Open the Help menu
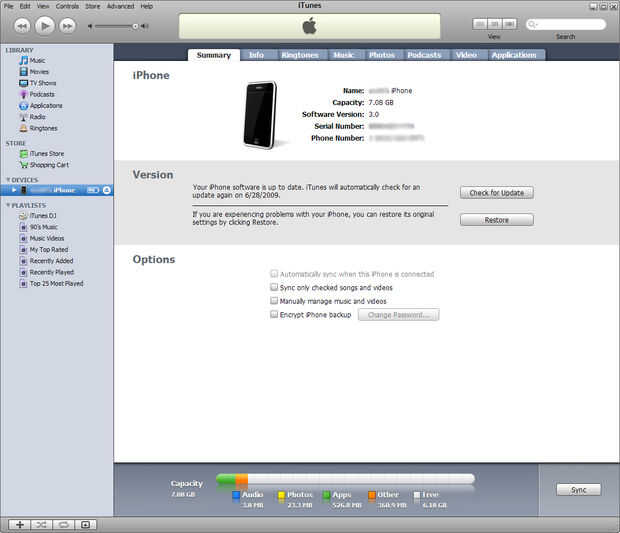The height and width of the screenshot is (533, 620). (147, 6)
